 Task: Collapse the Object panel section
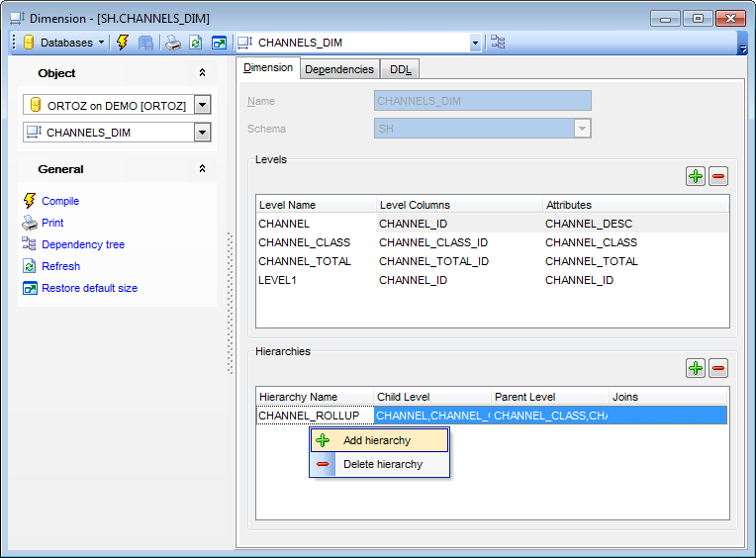tap(202, 73)
